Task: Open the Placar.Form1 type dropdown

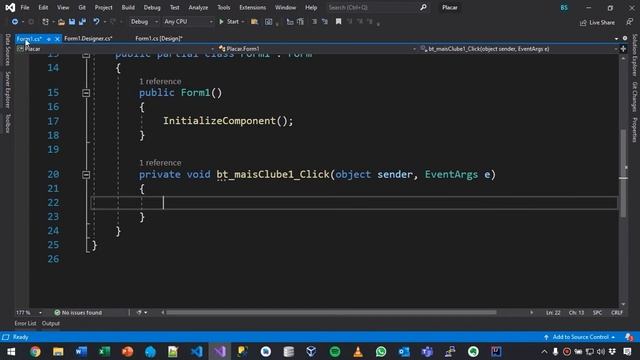Action: (x=317, y=49)
